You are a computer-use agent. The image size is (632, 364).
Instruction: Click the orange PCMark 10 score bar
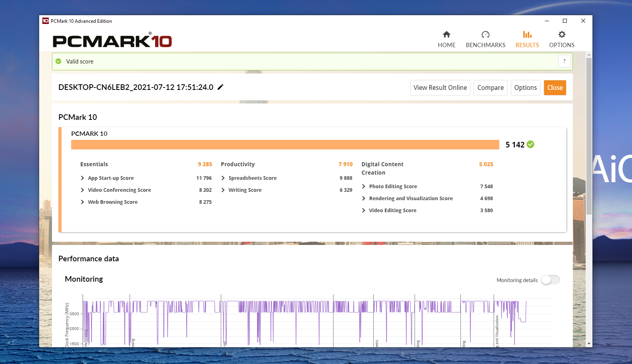[x=285, y=145]
